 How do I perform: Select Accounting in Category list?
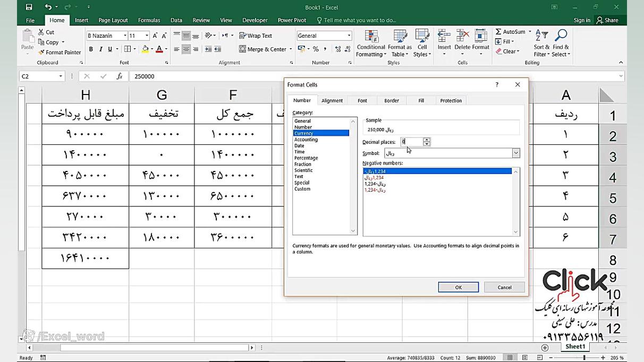pyautogui.click(x=306, y=140)
